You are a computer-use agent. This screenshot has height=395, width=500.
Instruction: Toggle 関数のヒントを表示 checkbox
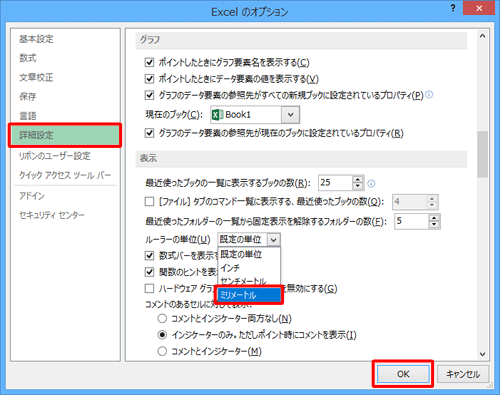coord(149,272)
